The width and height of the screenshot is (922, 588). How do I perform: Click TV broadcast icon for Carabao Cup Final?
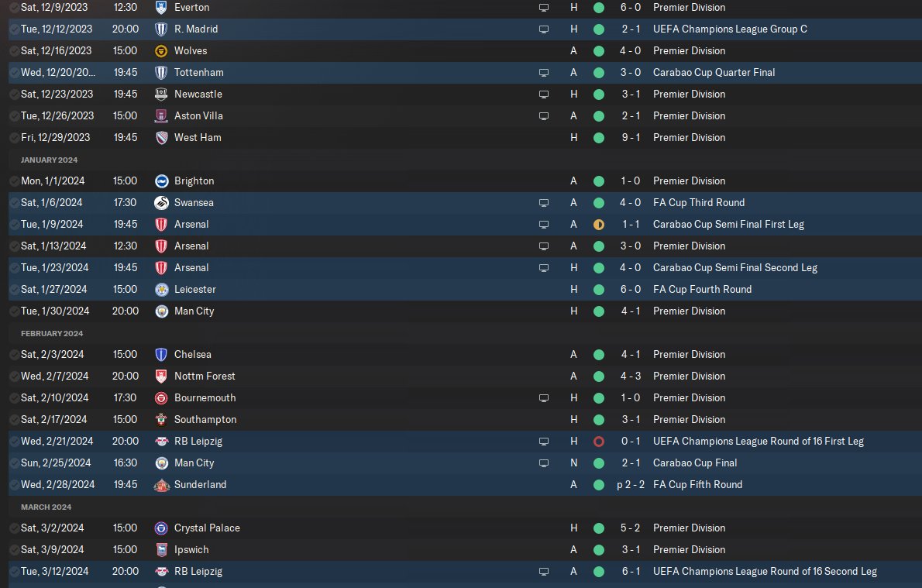coord(544,463)
